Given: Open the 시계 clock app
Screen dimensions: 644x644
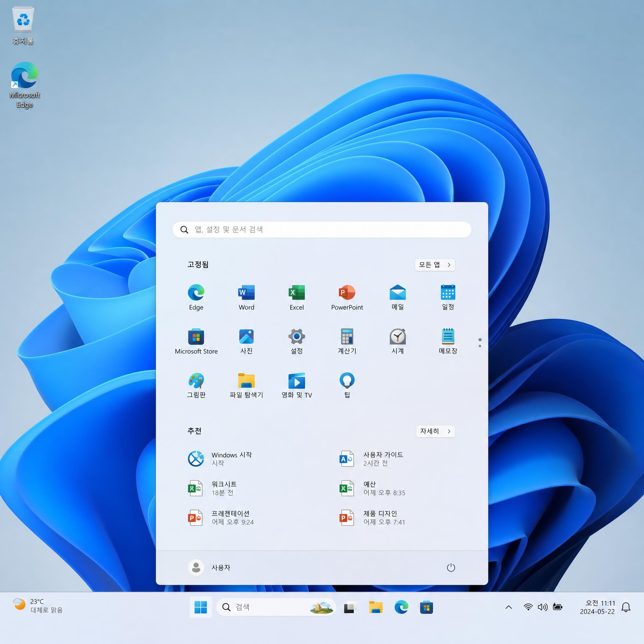Looking at the screenshot, I should click(398, 341).
